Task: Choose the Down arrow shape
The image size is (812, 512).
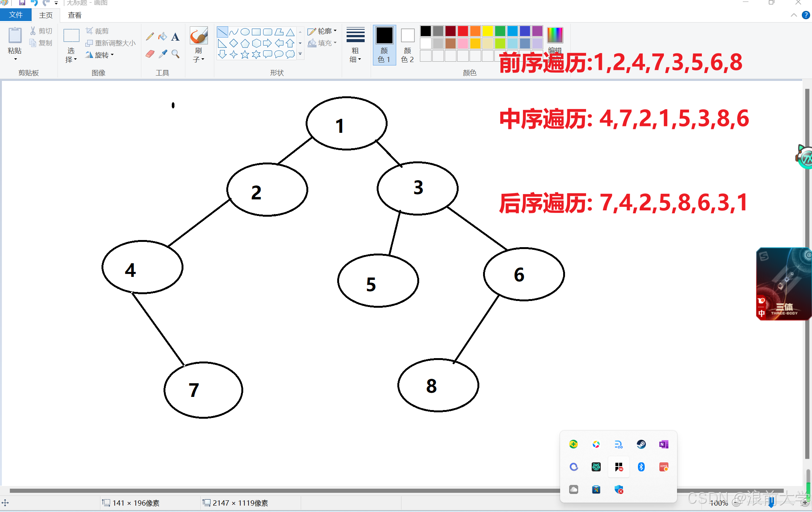Action: pos(222,55)
